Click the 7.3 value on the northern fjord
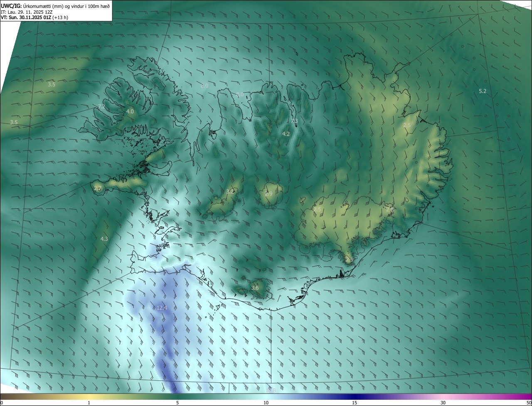 [x=294, y=121]
